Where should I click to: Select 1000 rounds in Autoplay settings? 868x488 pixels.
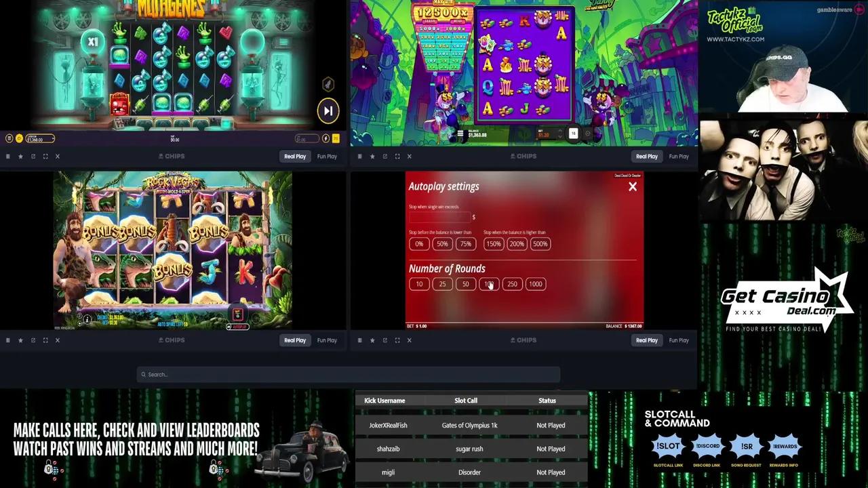[535, 284]
